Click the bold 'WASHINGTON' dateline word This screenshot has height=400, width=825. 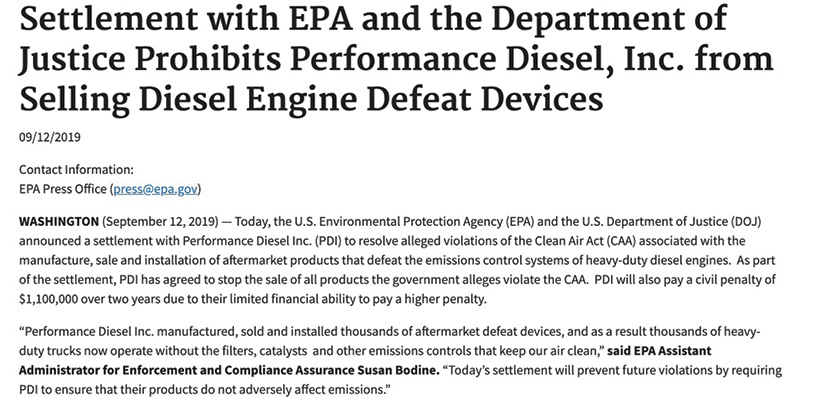point(59,222)
